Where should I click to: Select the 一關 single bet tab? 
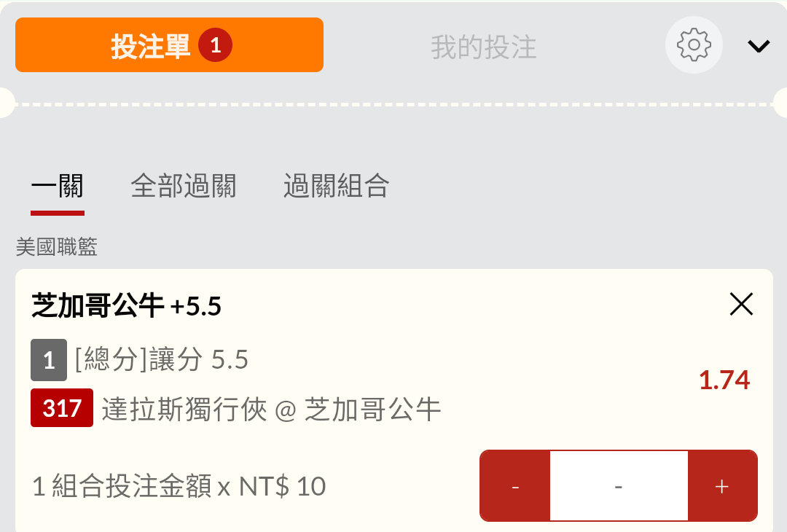click(x=58, y=187)
